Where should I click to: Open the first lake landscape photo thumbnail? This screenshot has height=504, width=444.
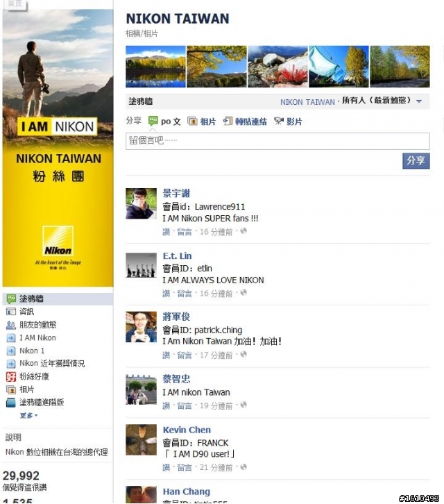(x=156, y=67)
